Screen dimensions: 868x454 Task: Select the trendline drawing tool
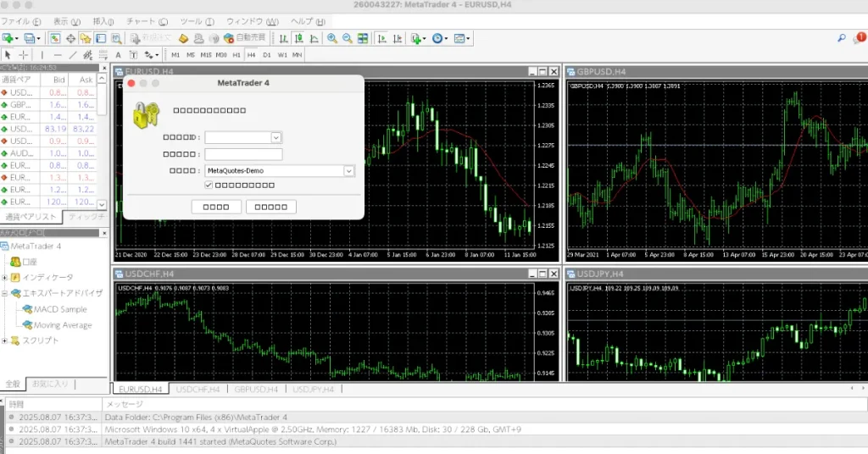[74, 55]
